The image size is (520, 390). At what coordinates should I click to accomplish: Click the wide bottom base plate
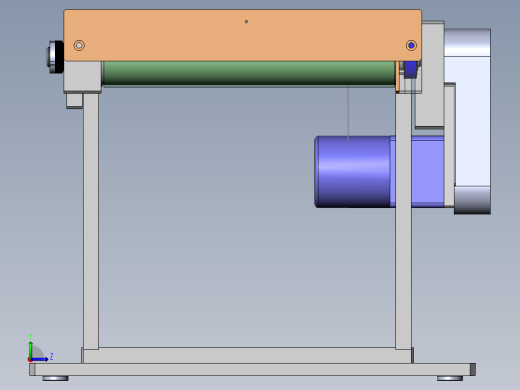click(x=252, y=369)
